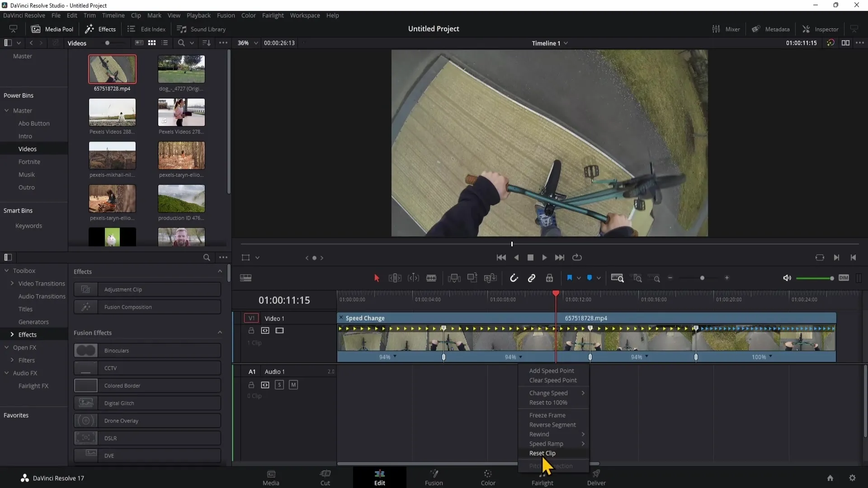Toggle Video 1 track lock
The image size is (868, 488).
click(251, 331)
